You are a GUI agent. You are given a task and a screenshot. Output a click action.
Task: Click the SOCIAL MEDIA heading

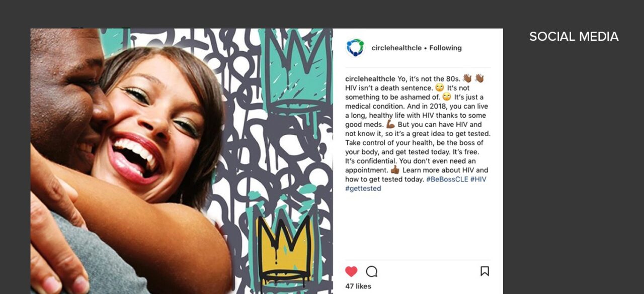point(574,37)
